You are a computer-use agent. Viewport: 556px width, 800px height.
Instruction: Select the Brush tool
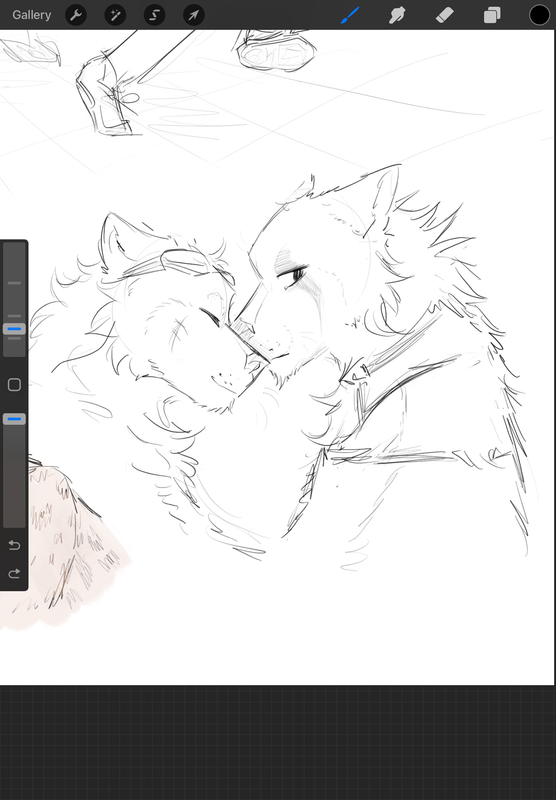coord(350,15)
